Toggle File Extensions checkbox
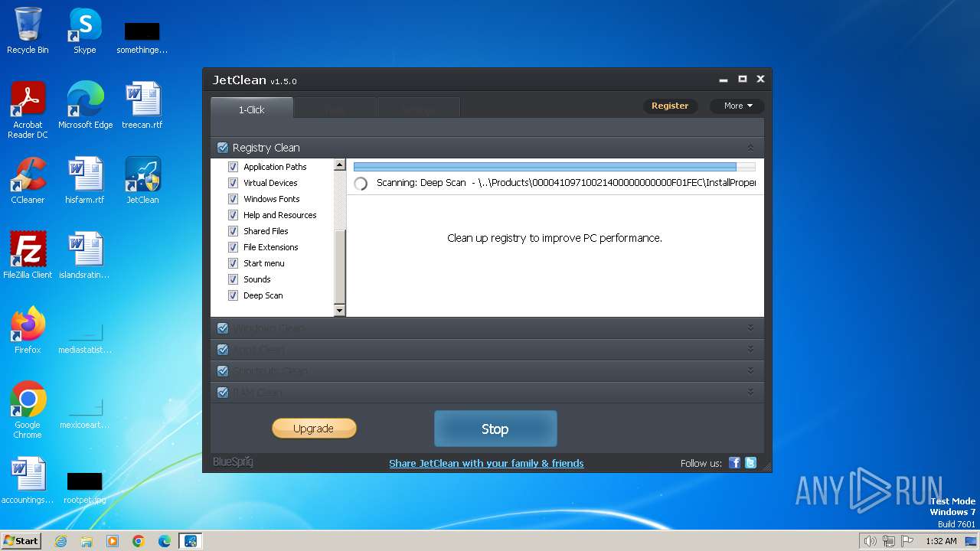 pos(233,247)
